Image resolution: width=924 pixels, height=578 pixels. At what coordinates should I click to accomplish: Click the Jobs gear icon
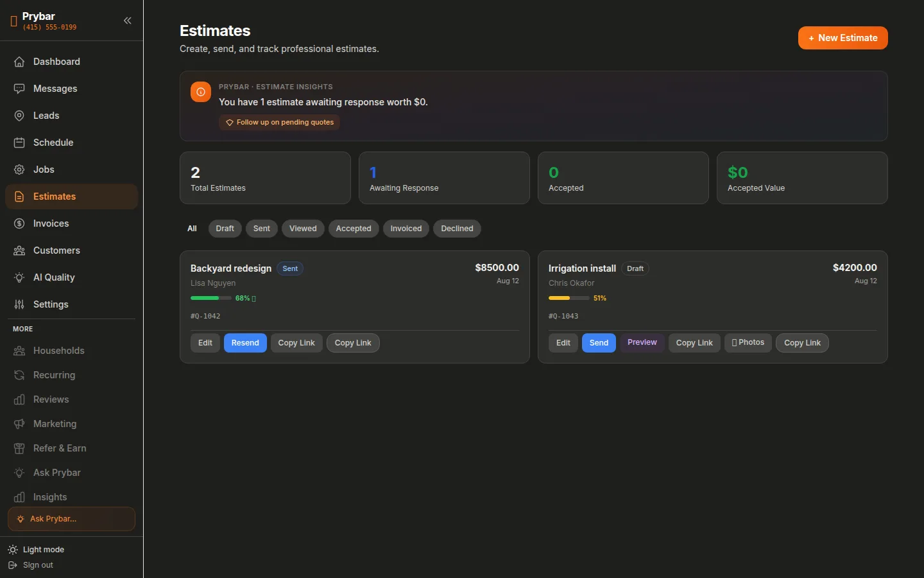19,170
